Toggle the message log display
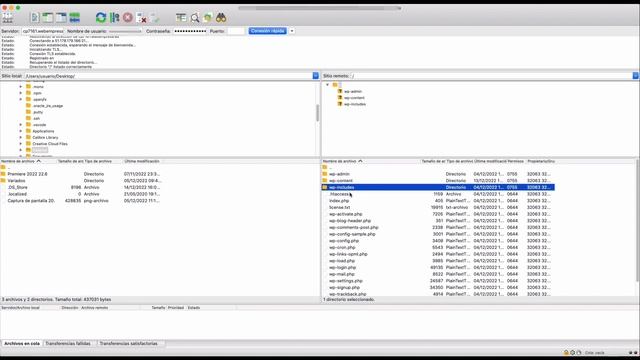640x360 pixels. (x=35, y=18)
